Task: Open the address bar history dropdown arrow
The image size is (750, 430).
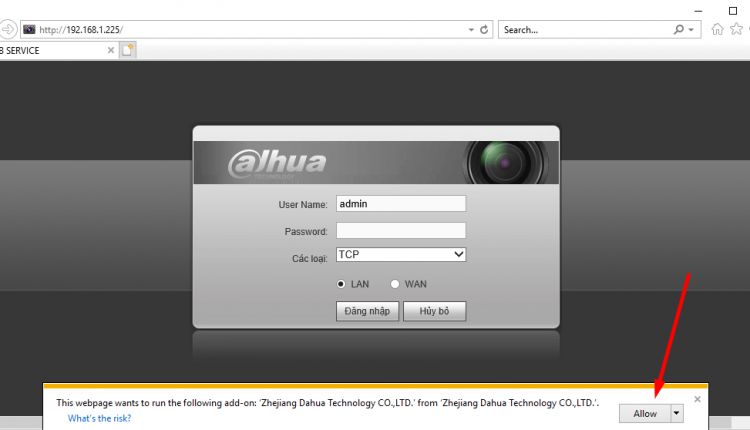Action: click(x=471, y=30)
